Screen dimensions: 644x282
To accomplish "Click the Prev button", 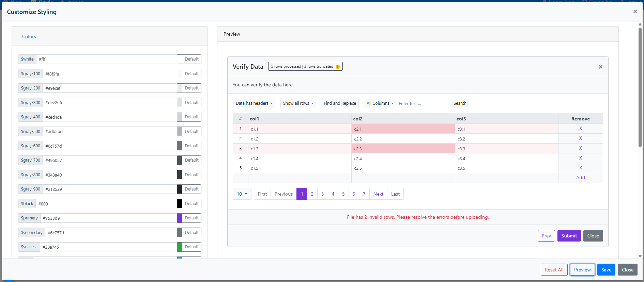I will coord(546,236).
